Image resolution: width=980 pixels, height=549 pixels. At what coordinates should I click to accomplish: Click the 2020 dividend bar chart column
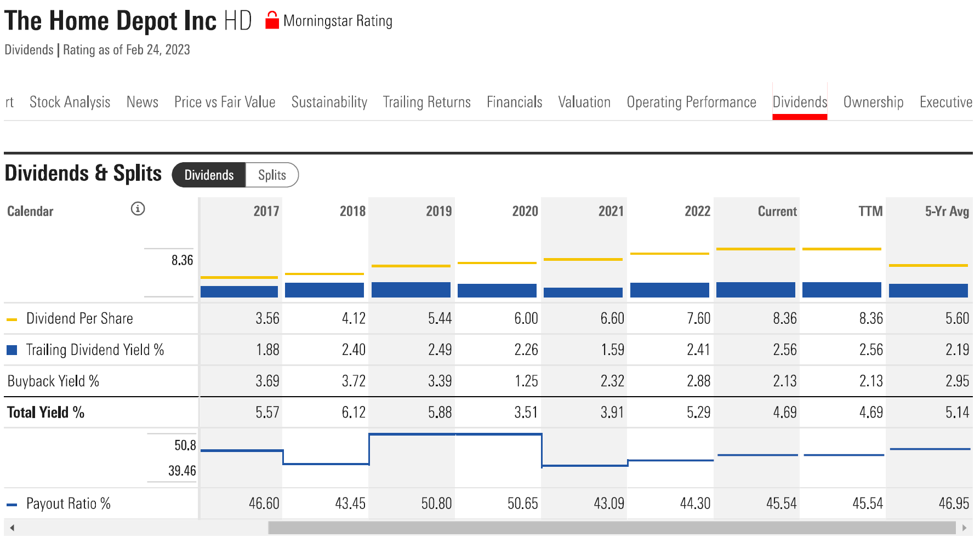(497, 290)
